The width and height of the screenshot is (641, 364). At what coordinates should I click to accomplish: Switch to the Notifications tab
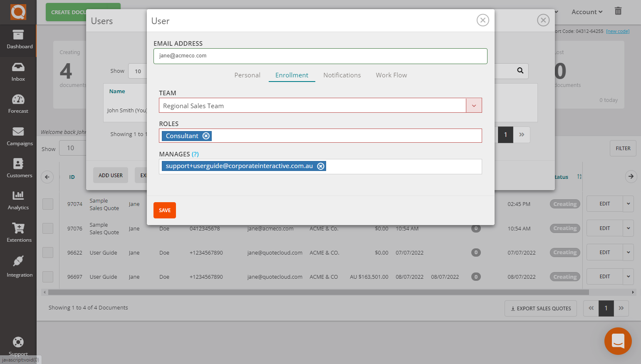tap(342, 75)
